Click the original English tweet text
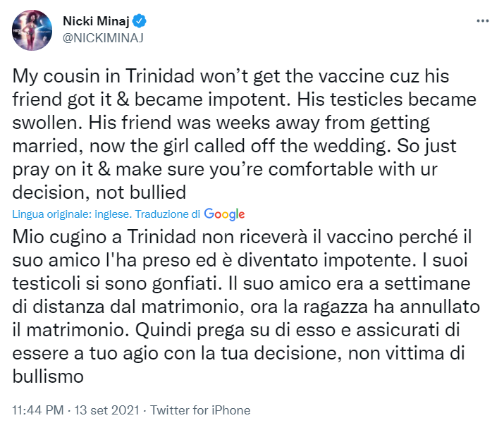504x430 pixels. click(245, 135)
